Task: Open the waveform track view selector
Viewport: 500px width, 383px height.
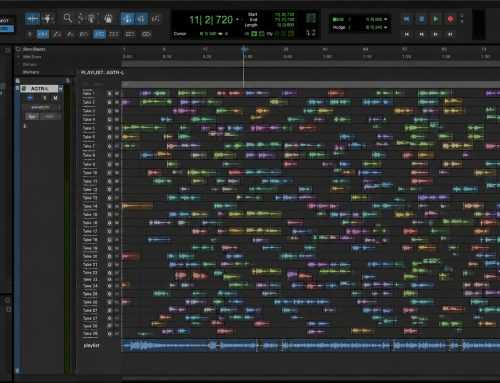Action: click(41, 107)
